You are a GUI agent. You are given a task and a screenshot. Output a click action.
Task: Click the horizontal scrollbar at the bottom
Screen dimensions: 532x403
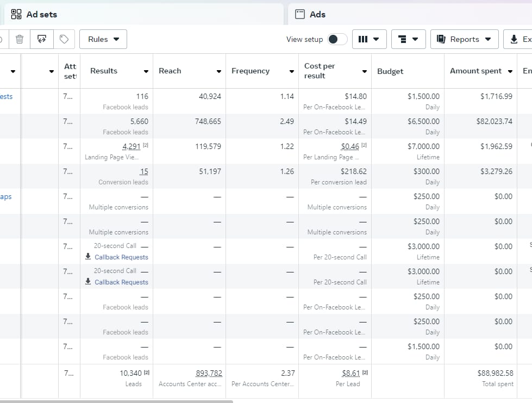[x=116, y=402]
